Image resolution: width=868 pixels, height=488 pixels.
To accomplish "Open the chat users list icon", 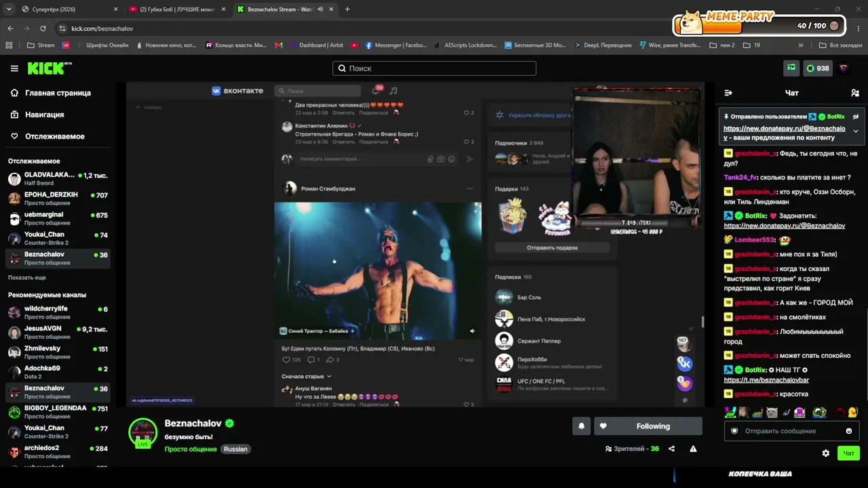I will (x=855, y=93).
